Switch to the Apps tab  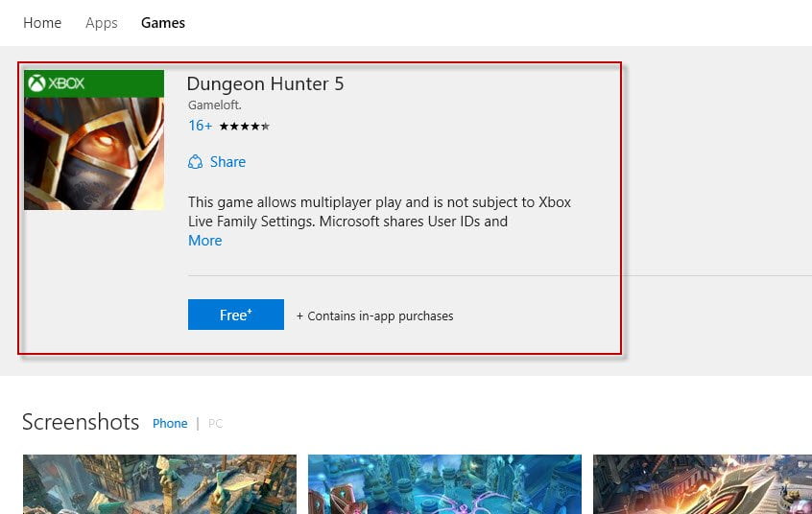coord(102,23)
